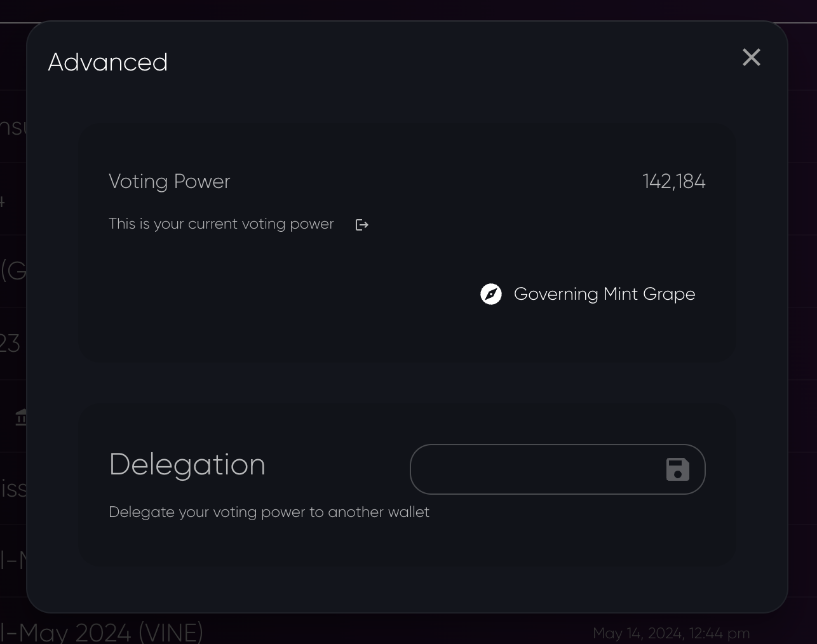
Task: Click the save icon in the delegation field
Action: [x=677, y=469]
